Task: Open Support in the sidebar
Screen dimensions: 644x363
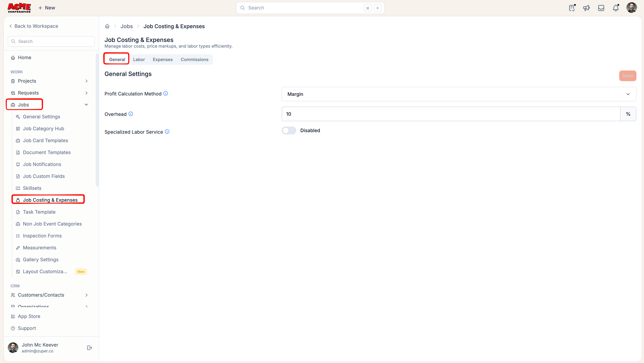Action: coord(27,328)
